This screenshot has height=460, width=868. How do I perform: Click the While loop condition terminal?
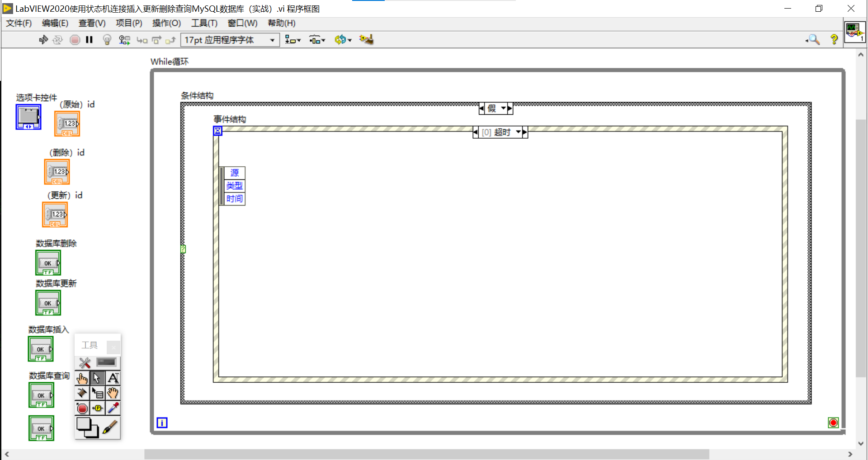[833, 422]
